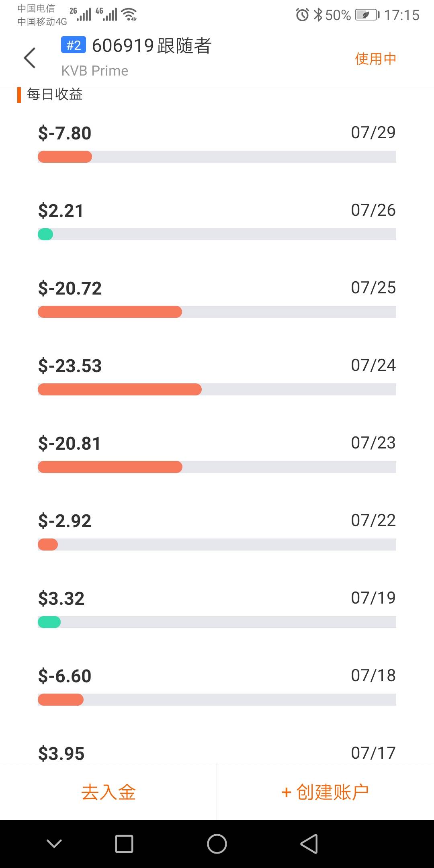Viewport: 434px width, 868px height.
Task: Tap the + 创建账户 button
Action: (325, 792)
